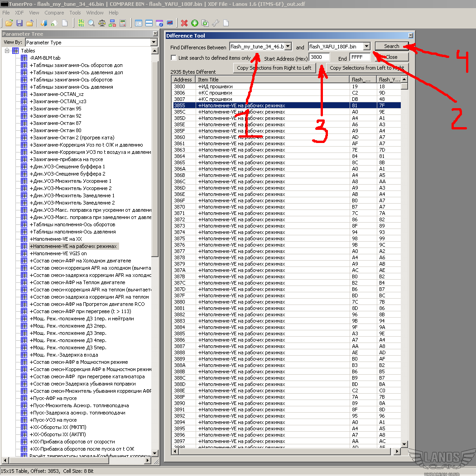Enable Limit search to defined items only
The height and width of the screenshot is (476, 476).
[x=174, y=58]
